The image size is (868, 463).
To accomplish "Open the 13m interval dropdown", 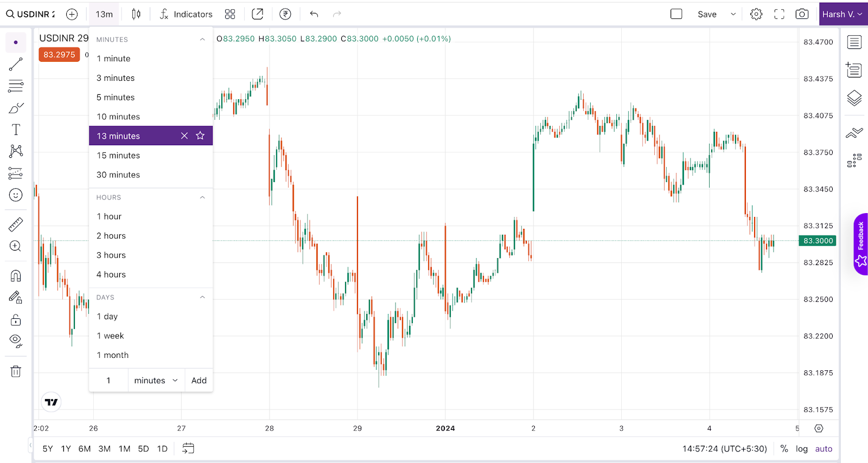I will tap(104, 14).
